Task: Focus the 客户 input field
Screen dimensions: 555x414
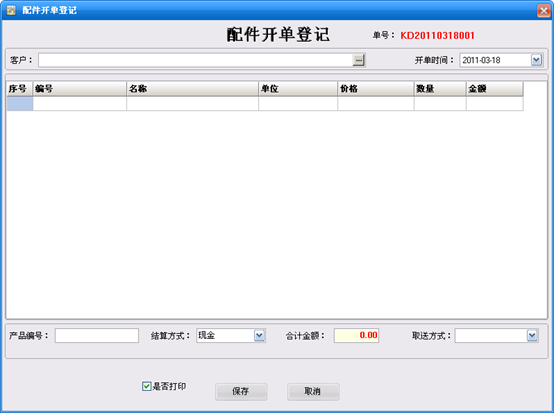Action: click(x=196, y=60)
